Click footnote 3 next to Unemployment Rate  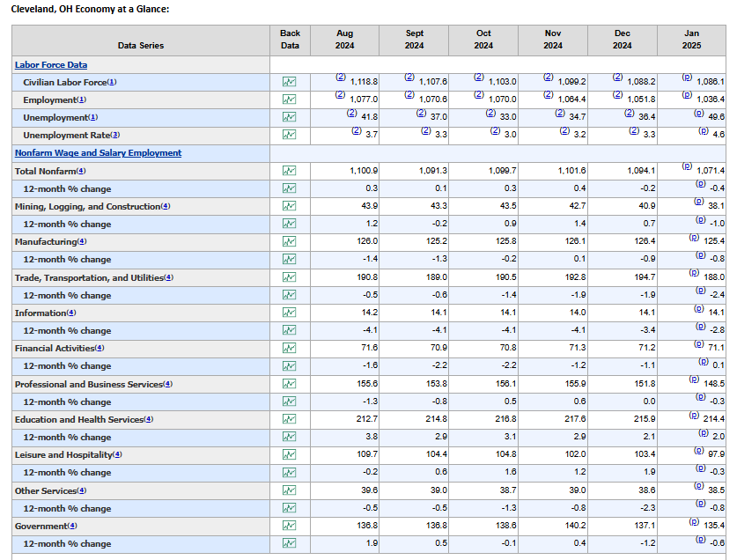pos(115,135)
